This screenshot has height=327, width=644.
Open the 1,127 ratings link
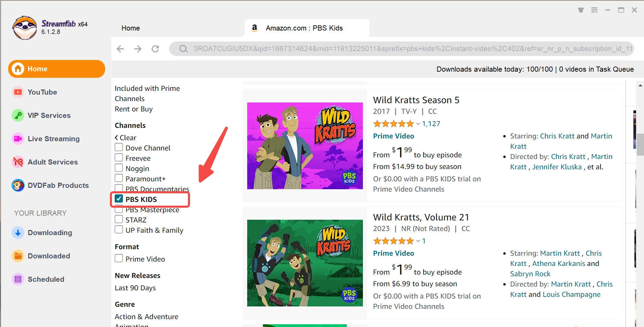431,124
